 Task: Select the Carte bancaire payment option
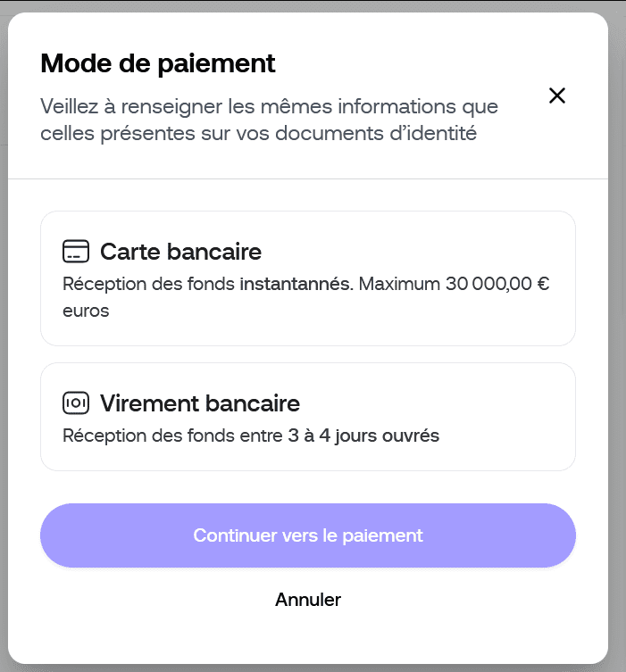coord(307,278)
